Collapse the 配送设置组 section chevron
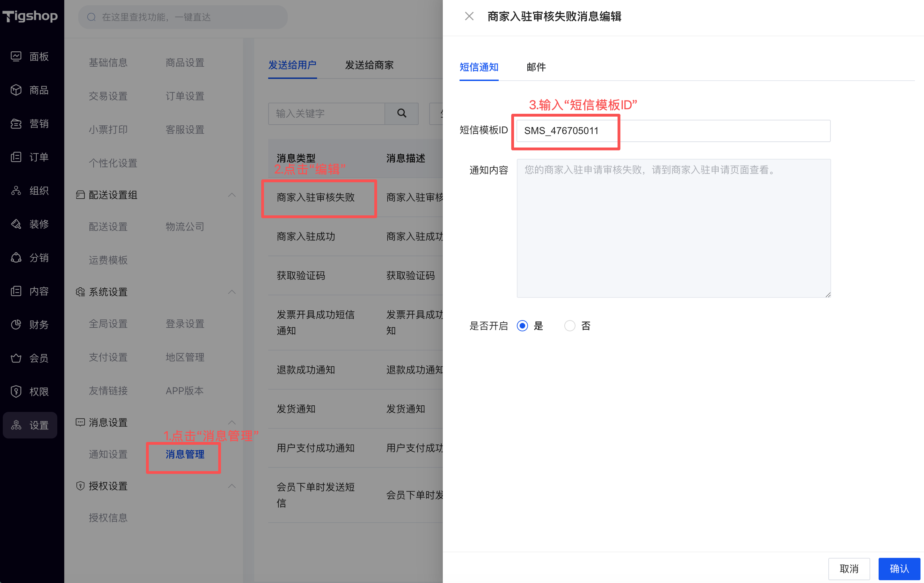 [232, 195]
